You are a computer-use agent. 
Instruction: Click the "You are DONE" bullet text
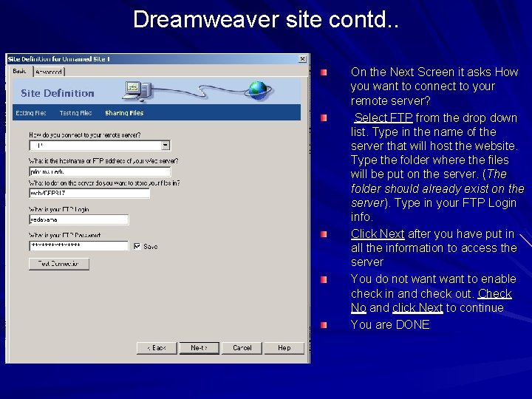click(390, 324)
